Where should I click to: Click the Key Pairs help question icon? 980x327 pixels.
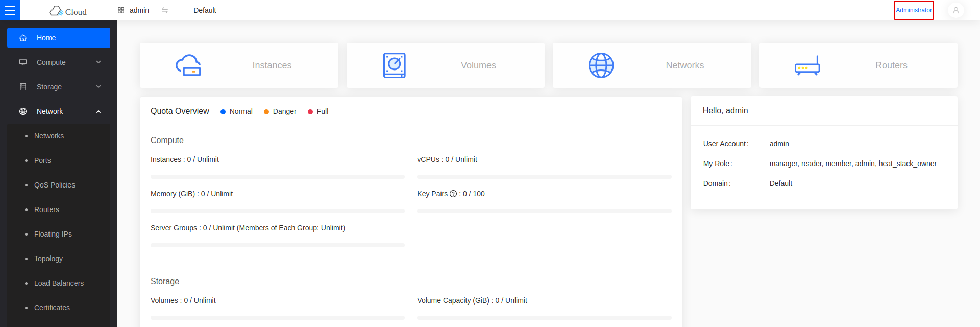click(x=453, y=194)
